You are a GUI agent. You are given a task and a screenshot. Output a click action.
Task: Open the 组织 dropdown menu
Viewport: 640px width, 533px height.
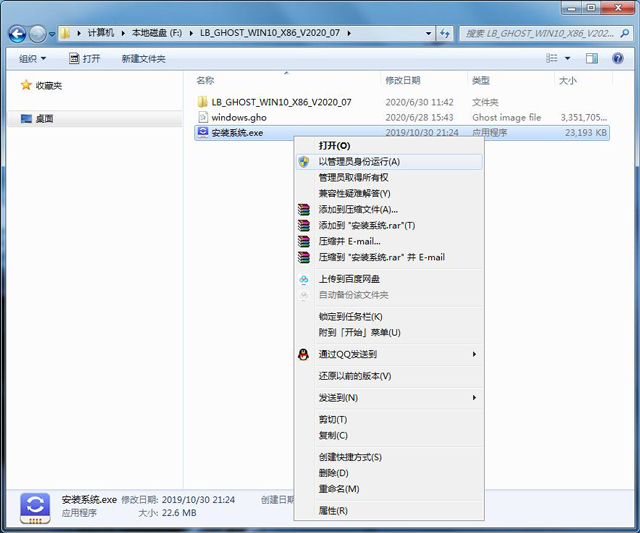click(32, 59)
